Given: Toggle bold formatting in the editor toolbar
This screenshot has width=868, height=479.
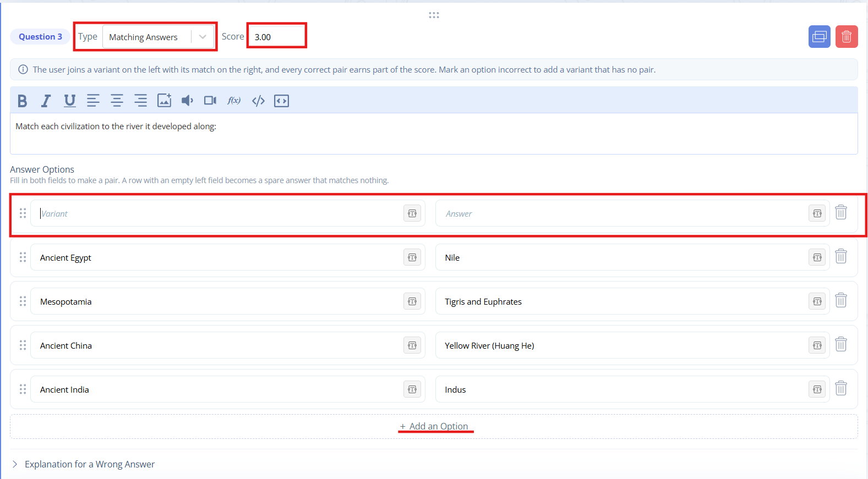Looking at the screenshot, I should (22, 101).
